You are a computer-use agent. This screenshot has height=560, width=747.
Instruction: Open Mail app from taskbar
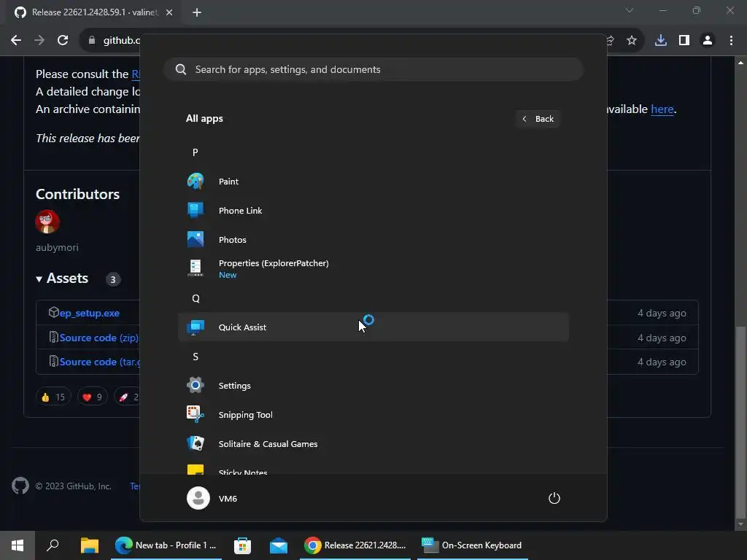pos(279,545)
